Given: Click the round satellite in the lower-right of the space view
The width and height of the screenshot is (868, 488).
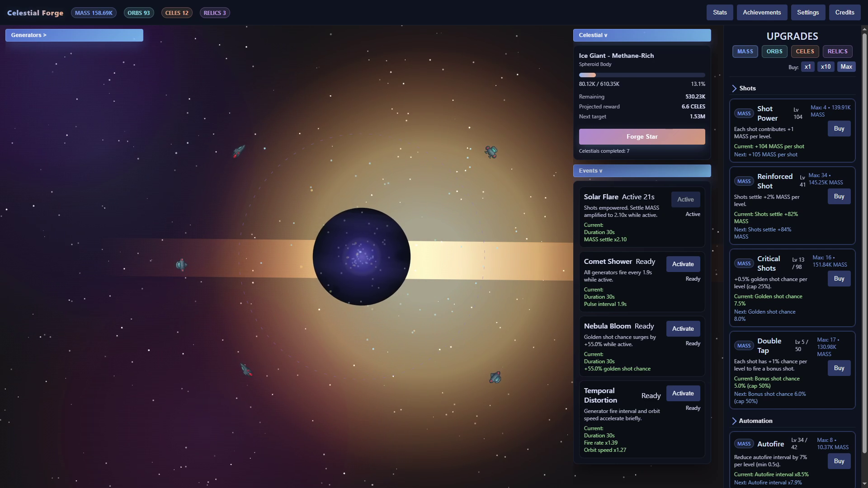Looking at the screenshot, I should (495, 377).
